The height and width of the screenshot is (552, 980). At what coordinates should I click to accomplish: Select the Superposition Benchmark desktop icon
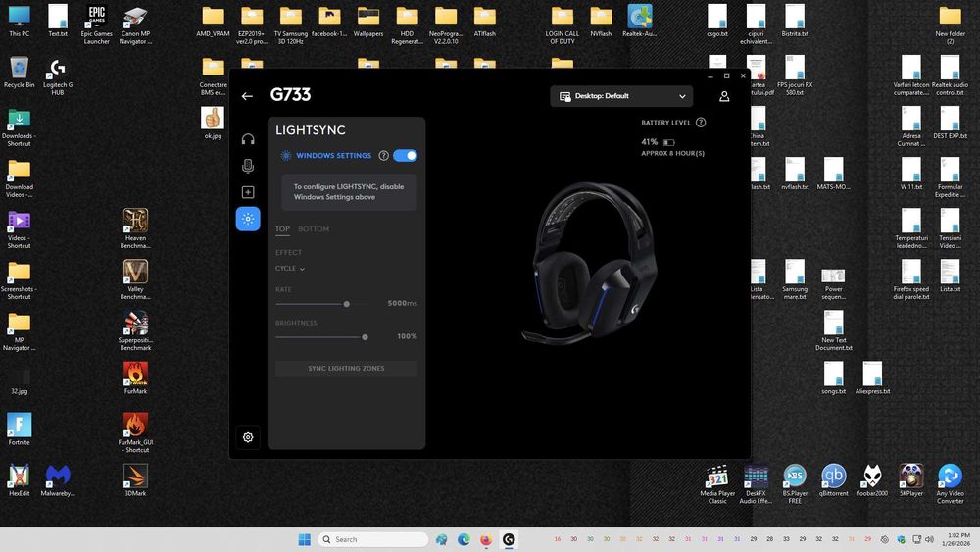point(135,331)
